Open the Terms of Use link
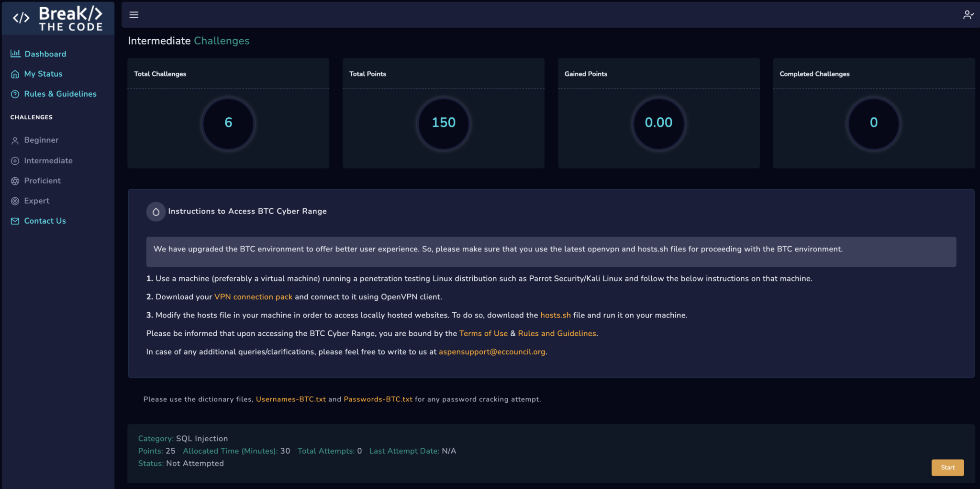The image size is (980, 489). click(x=483, y=333)
